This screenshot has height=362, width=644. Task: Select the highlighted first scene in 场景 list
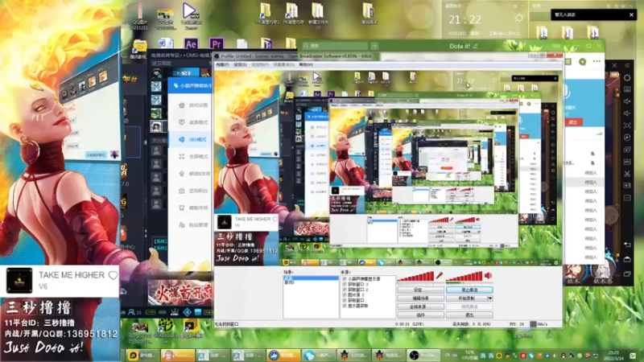click(x=311, y=278)
